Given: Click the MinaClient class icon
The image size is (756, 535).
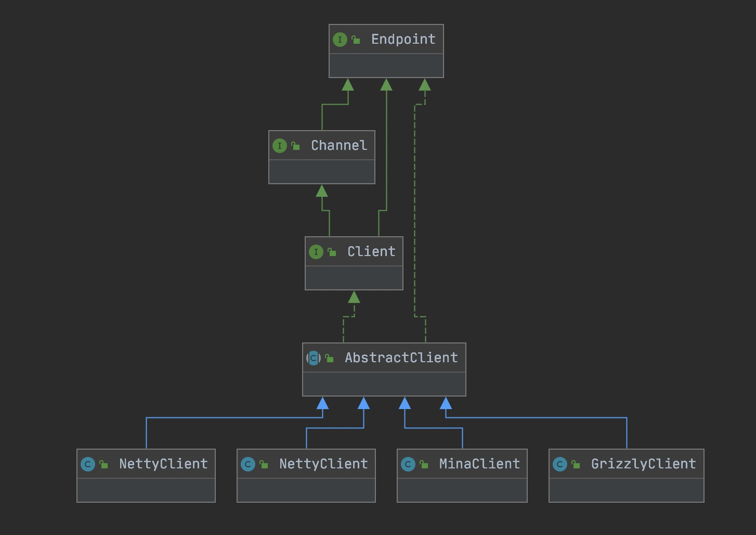Looking at the screenshot, I should point(408,464).
